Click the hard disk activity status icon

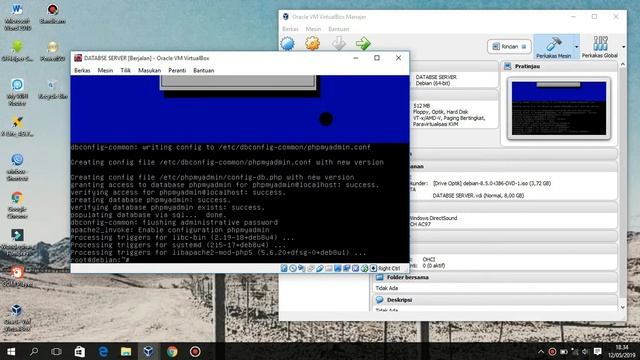pos(284,268)
